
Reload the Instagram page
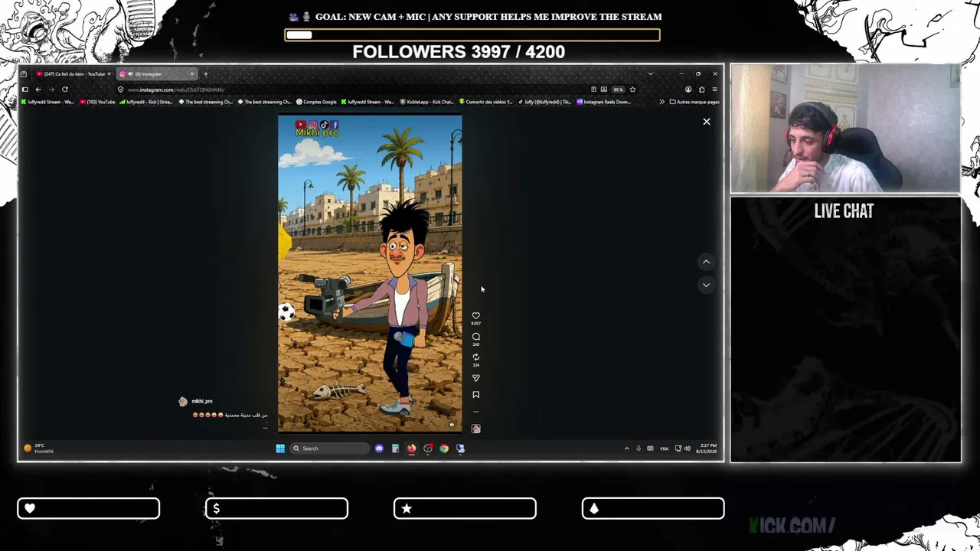65,90
